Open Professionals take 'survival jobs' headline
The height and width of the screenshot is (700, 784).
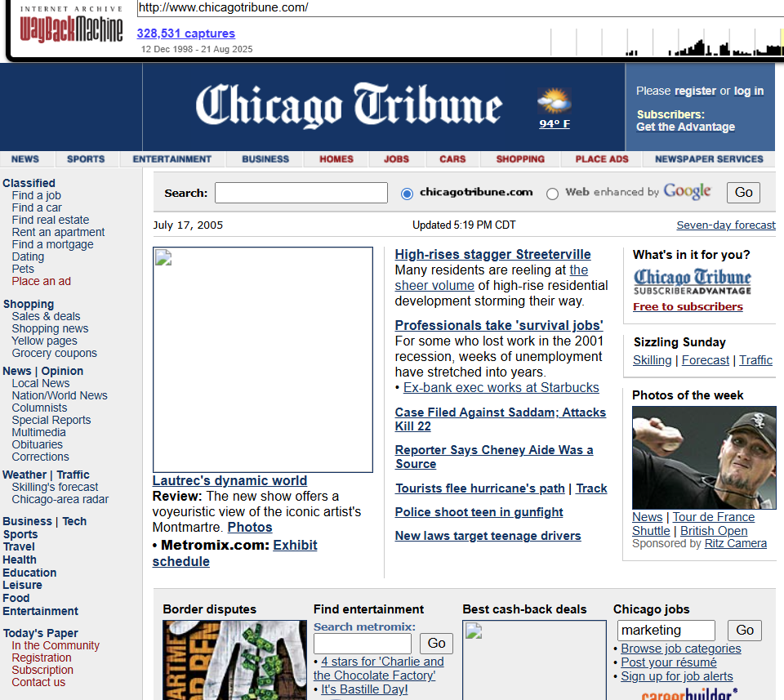(x=499, y=326)
